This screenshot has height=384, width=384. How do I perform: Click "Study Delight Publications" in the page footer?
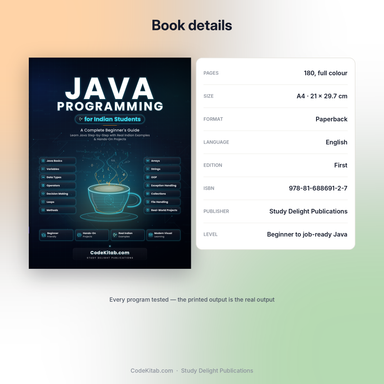[x=217, y=371]
